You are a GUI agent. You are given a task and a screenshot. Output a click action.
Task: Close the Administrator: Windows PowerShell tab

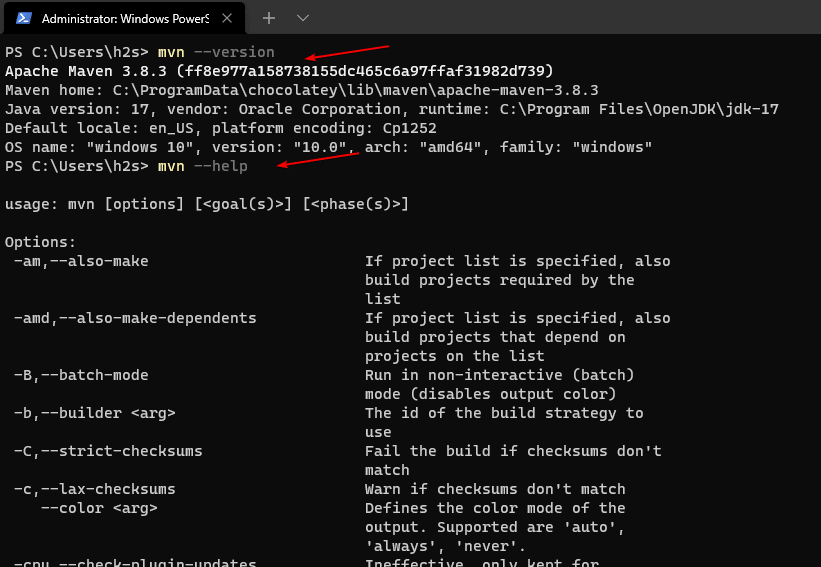tap(227, 18)
